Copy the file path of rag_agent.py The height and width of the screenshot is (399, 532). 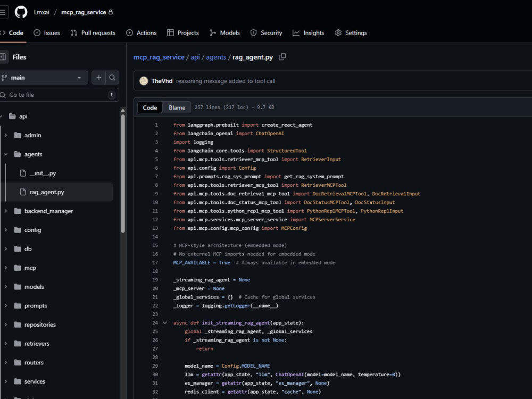pos(282,57)
